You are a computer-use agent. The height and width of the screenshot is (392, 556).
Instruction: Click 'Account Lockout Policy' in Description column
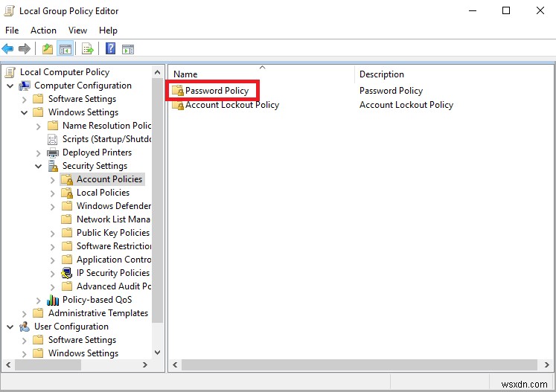click(x=406, y=105)
